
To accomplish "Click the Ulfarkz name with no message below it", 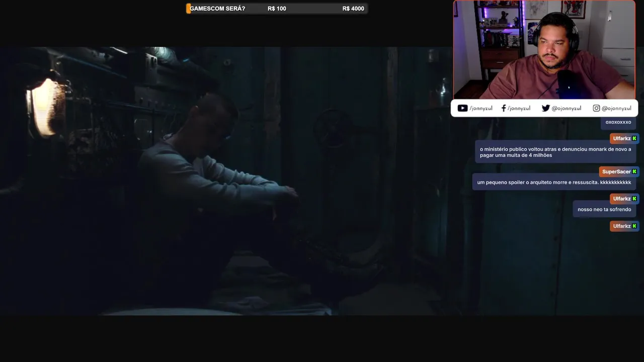I will point(622,226).
